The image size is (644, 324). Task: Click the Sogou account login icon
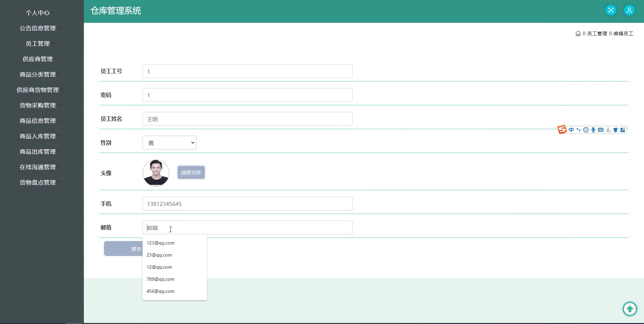click(x=608, y=130)
